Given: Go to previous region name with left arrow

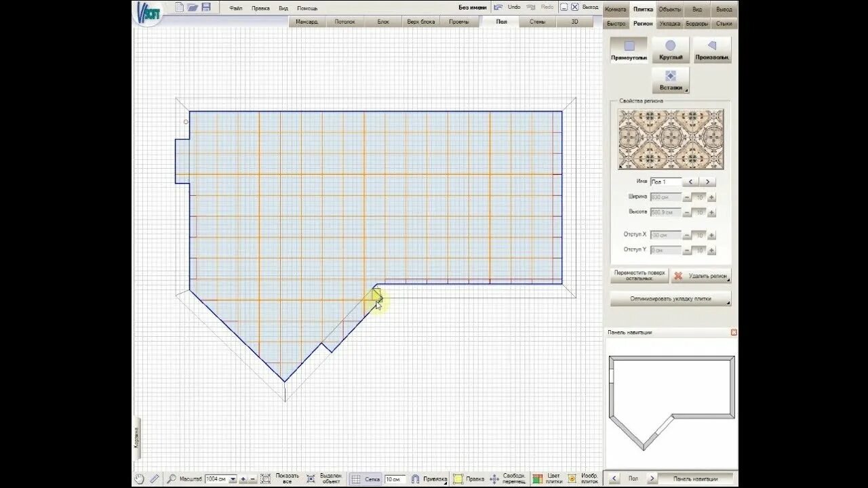Looking at the screenshot, I should (691, 182).
